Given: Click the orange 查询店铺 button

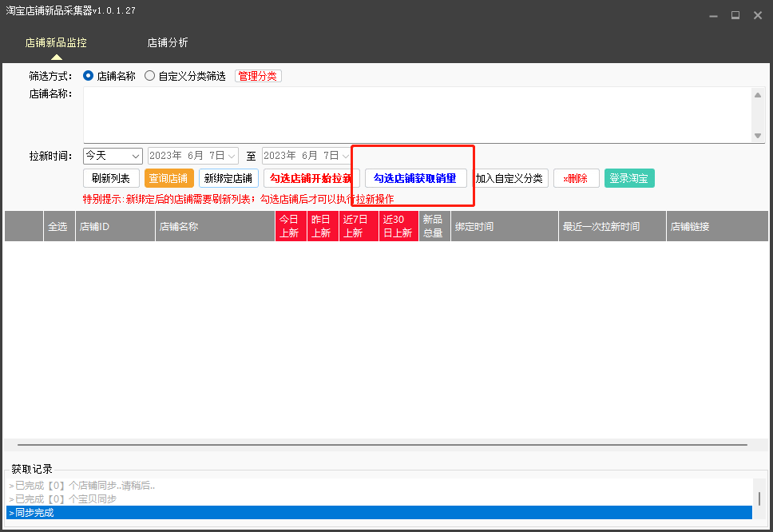Looking at the screenshot, I should [169, 178].
